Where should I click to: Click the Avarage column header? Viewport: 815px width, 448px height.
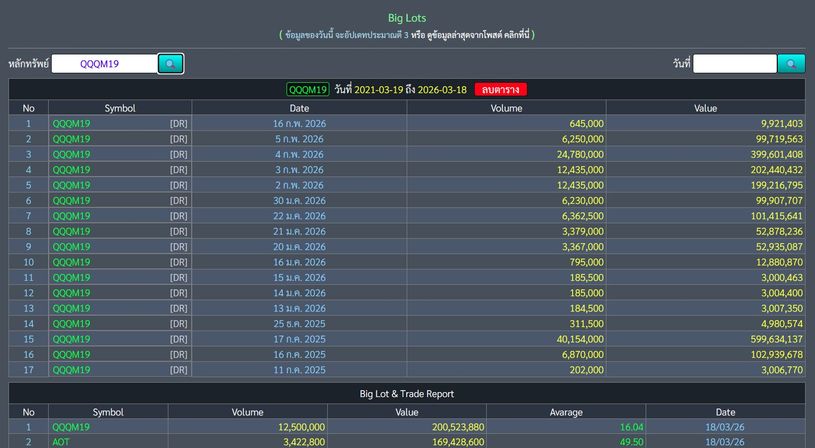[565, 411]
